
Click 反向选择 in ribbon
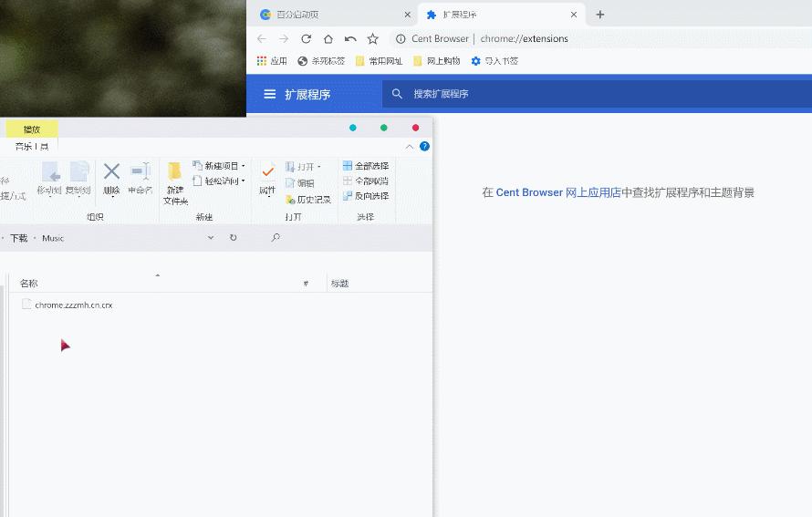pos(366,196)
